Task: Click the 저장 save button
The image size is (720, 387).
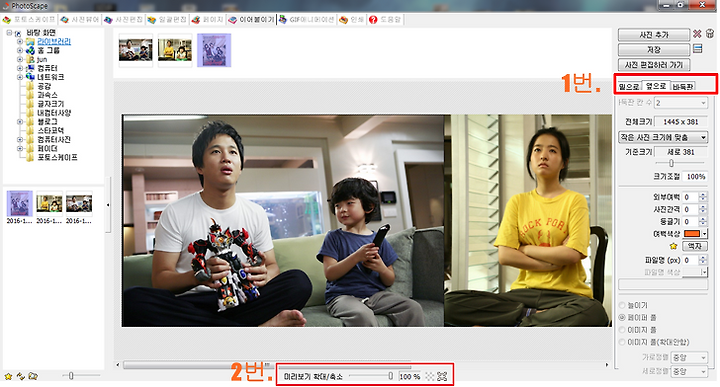Action: click(654, 50)
